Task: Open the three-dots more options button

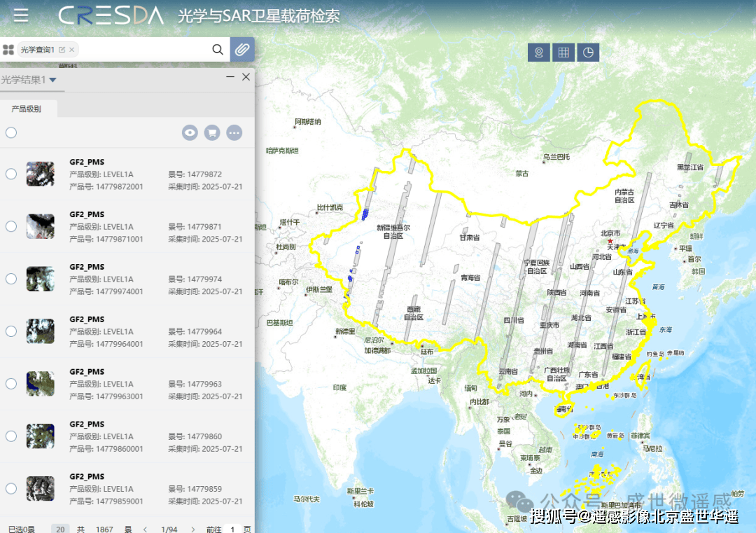Action: tap(234, 132)
